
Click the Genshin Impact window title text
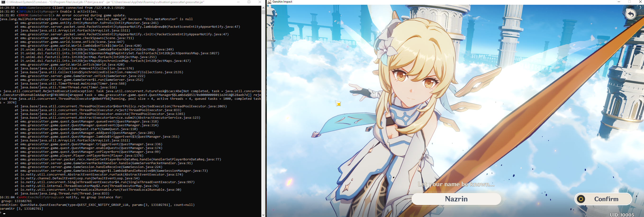tap(282, 2)
